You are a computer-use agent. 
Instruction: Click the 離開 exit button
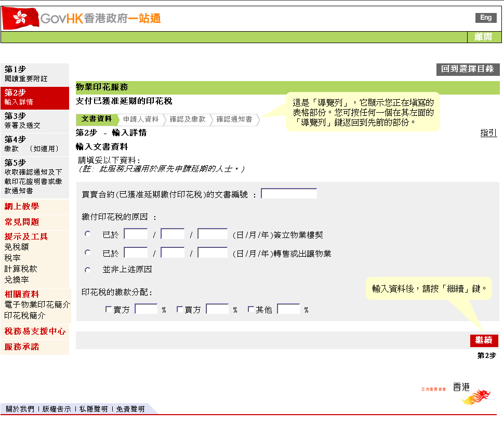[x=484, y=37]
